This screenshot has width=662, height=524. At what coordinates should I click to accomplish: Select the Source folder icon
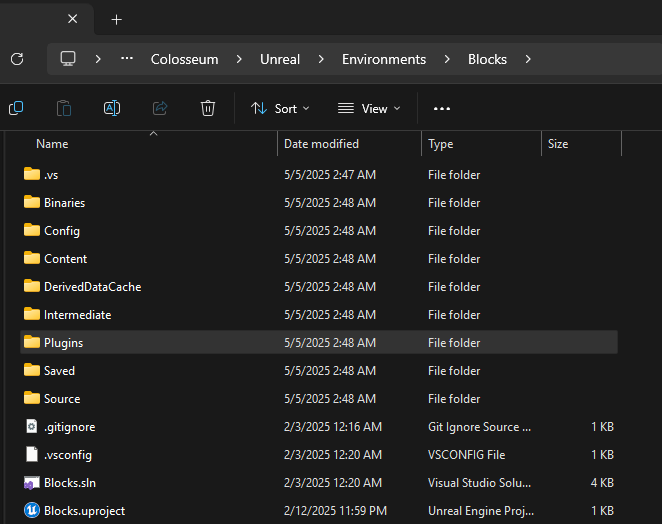tap(32, 398)
